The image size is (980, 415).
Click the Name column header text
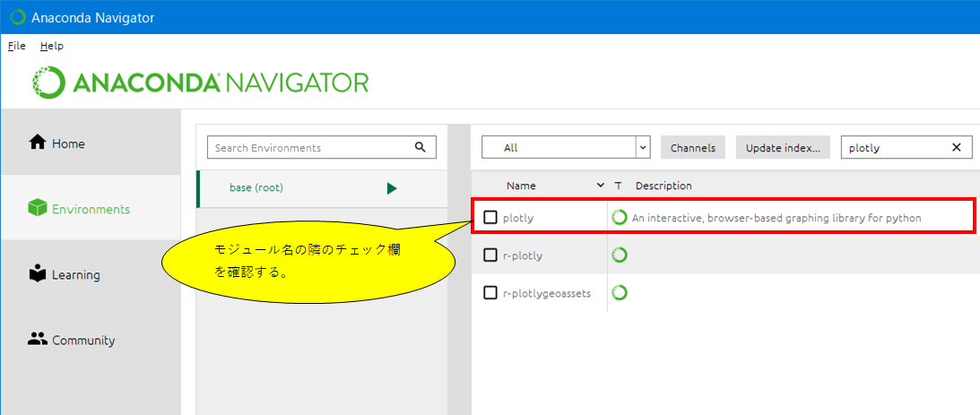point(521,186)
